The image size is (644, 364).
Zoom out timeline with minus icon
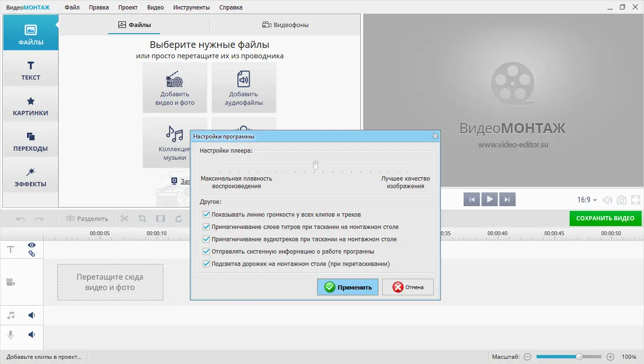point(528,357)
